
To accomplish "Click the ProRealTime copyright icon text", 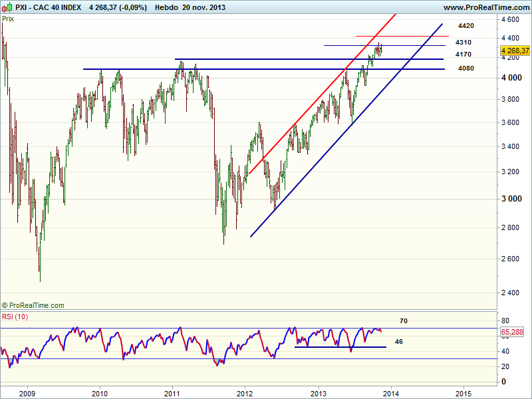I will (33, 305).
